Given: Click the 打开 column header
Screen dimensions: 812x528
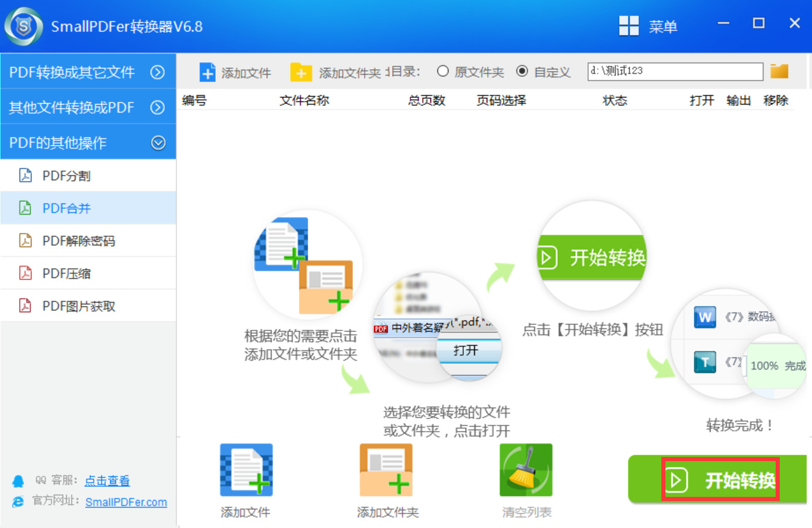Looking at the screenshot, I should coord(702,100).
